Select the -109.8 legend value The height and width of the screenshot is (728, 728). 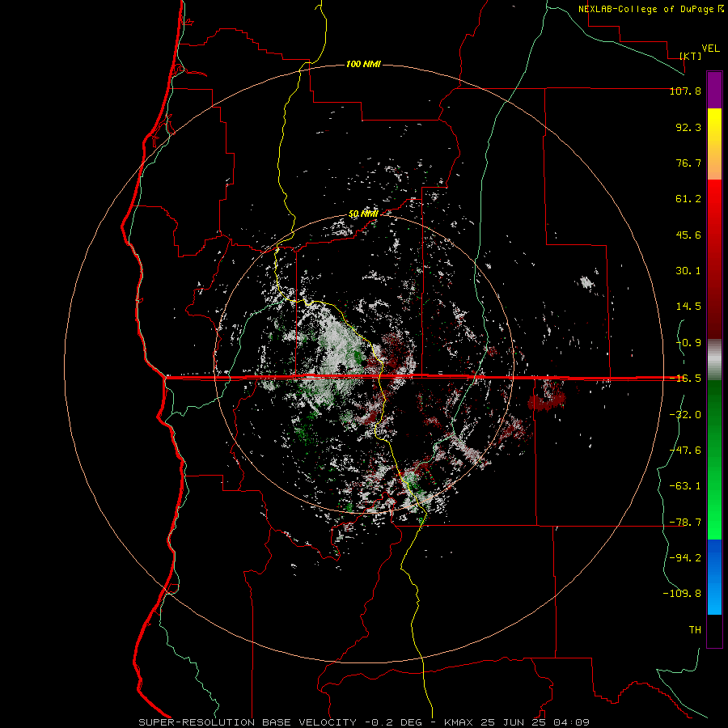[x=682, y=594]
